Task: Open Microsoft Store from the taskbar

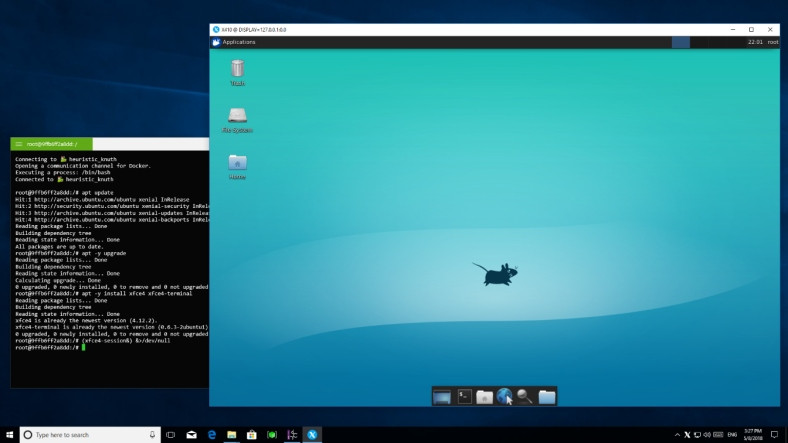Action: point(252,434)
